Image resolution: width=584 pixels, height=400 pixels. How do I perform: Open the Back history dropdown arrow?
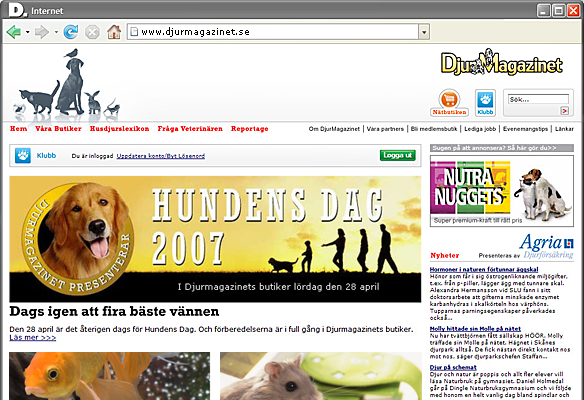[x=28, y=32]
